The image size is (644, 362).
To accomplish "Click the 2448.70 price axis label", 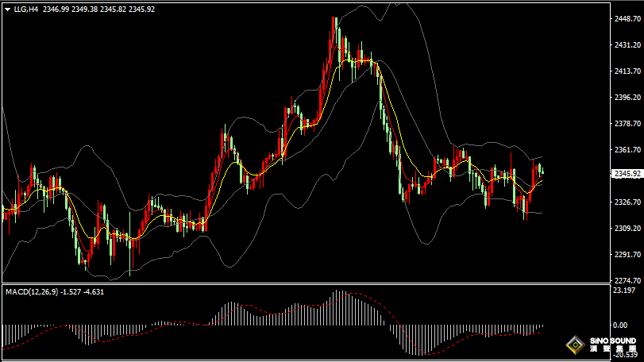I will pyautogui.click(x=627, y=18).
